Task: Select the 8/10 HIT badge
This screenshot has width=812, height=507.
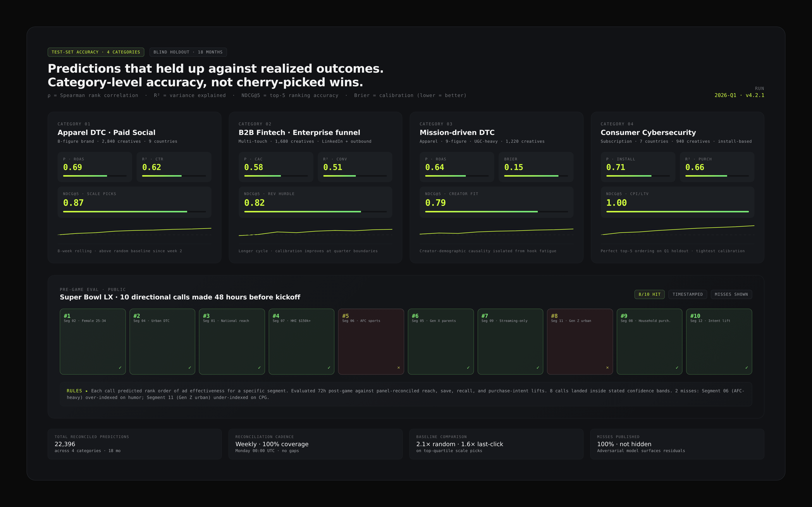Action: click(649, 294)
